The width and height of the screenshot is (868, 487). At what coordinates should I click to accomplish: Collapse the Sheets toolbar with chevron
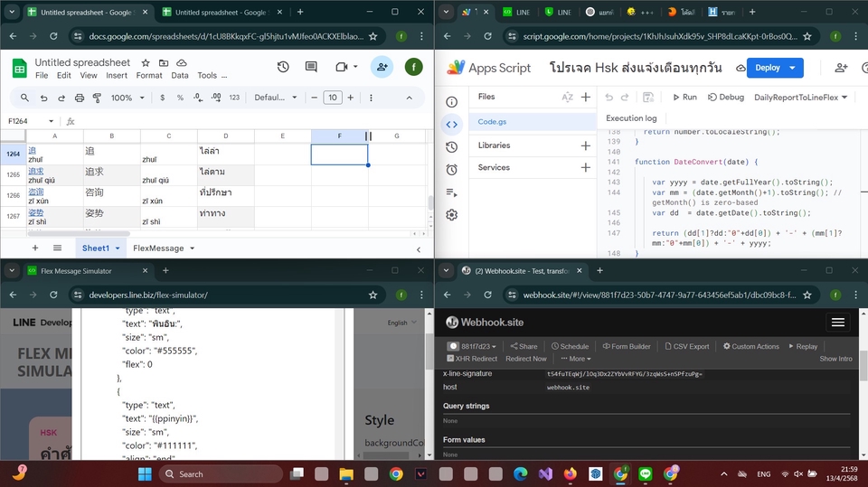pos(409,98)
